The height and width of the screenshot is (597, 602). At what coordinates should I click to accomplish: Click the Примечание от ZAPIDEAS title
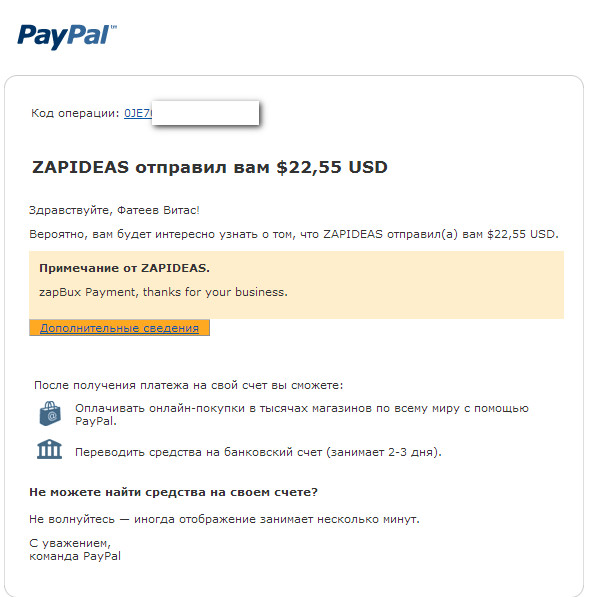pyautogui.click(x=125, y=268)
